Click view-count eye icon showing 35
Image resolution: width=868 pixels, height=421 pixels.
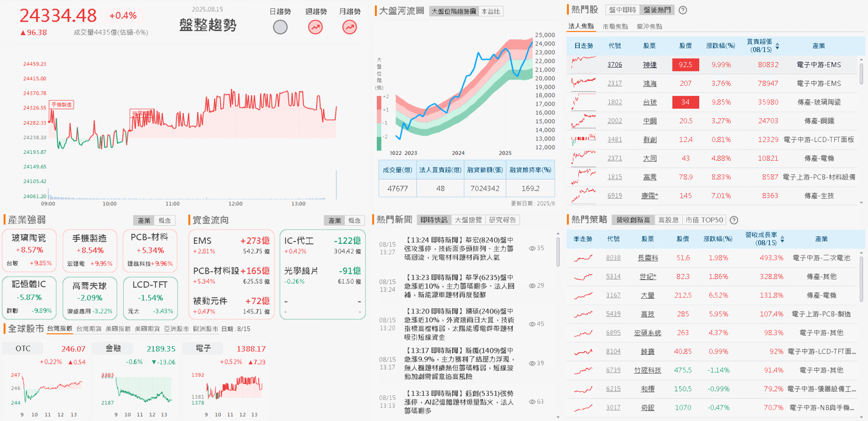(532, 249)
